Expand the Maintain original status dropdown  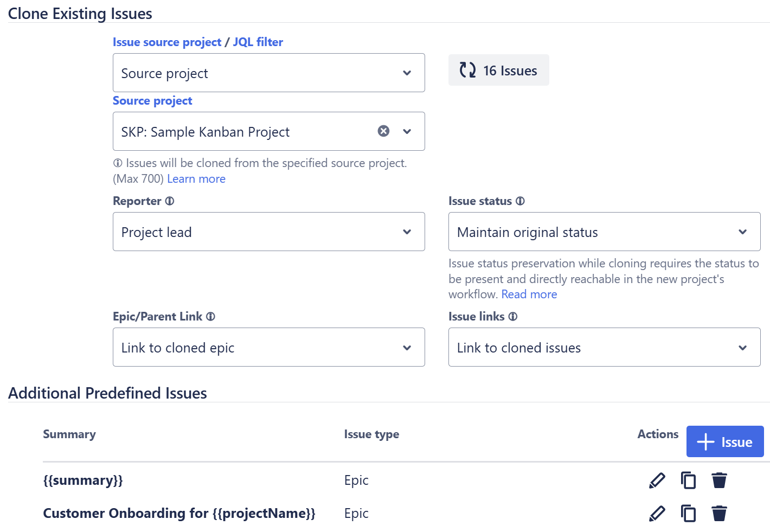click(x=604, y=232)
